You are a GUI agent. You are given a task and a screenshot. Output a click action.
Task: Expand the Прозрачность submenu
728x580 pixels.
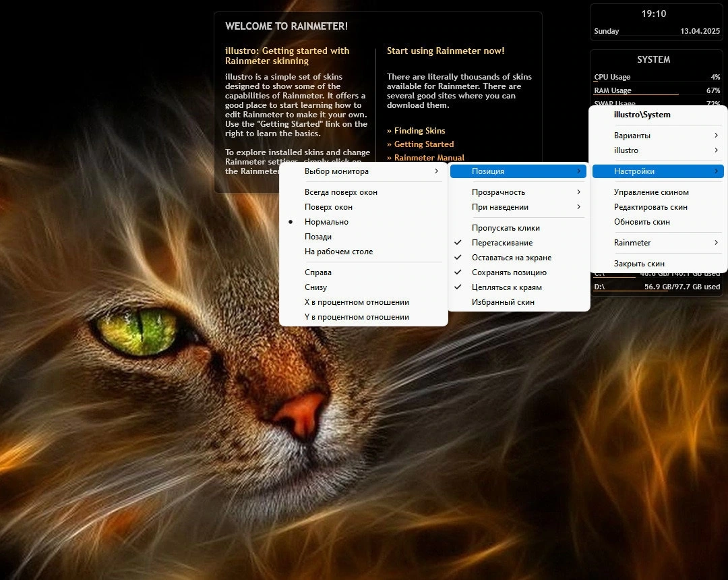[x=518, y=192]
